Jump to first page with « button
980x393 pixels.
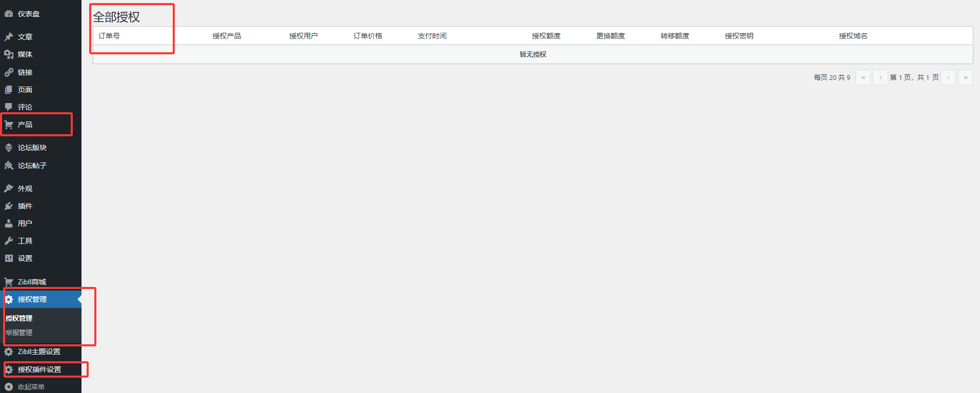point(863,77)
